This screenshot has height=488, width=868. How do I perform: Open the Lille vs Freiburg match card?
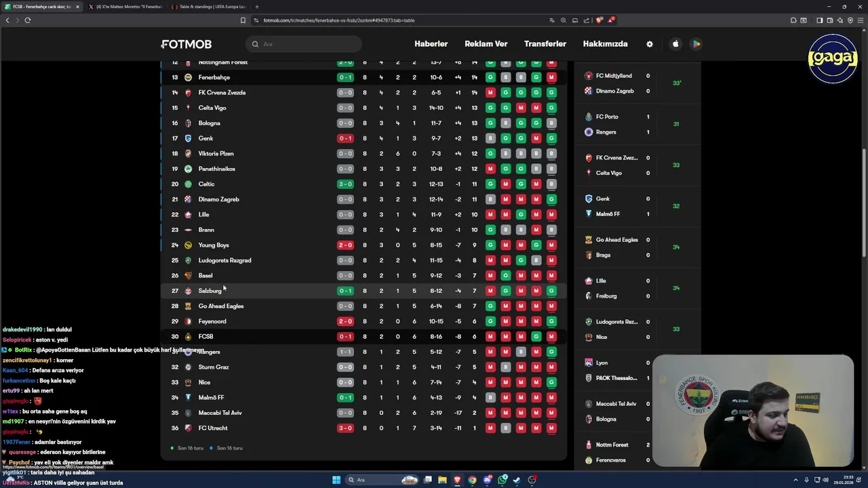(637, 288)
